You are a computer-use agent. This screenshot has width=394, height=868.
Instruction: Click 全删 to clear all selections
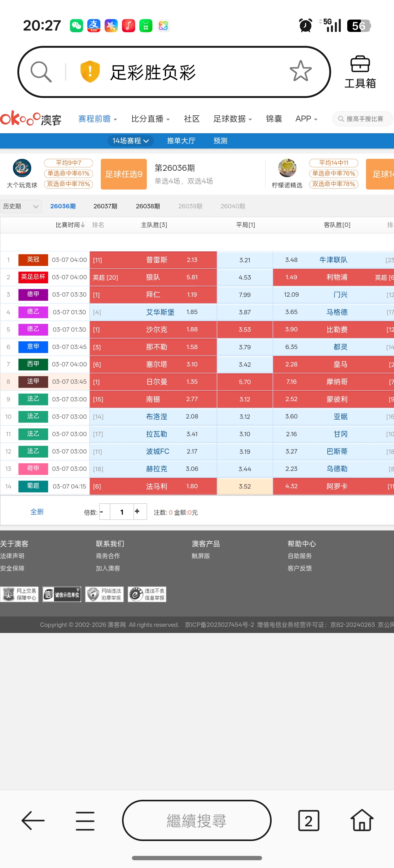tap(37, 512)
